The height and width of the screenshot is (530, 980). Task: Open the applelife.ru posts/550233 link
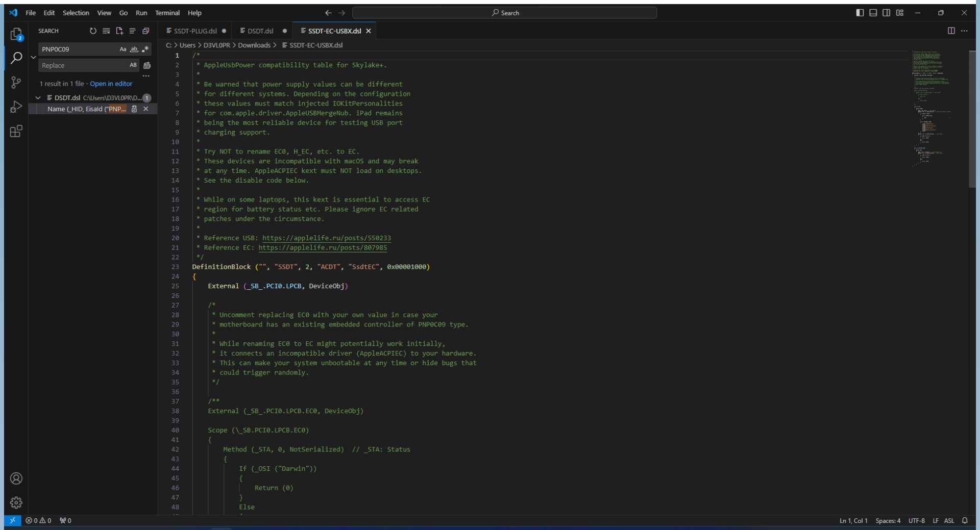326,238
